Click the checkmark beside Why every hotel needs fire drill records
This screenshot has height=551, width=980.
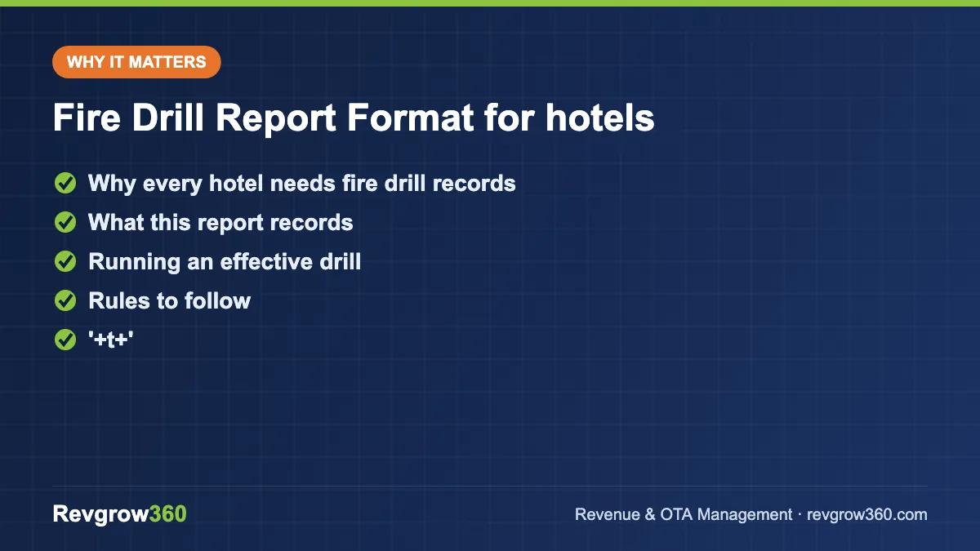pos(65,183)
